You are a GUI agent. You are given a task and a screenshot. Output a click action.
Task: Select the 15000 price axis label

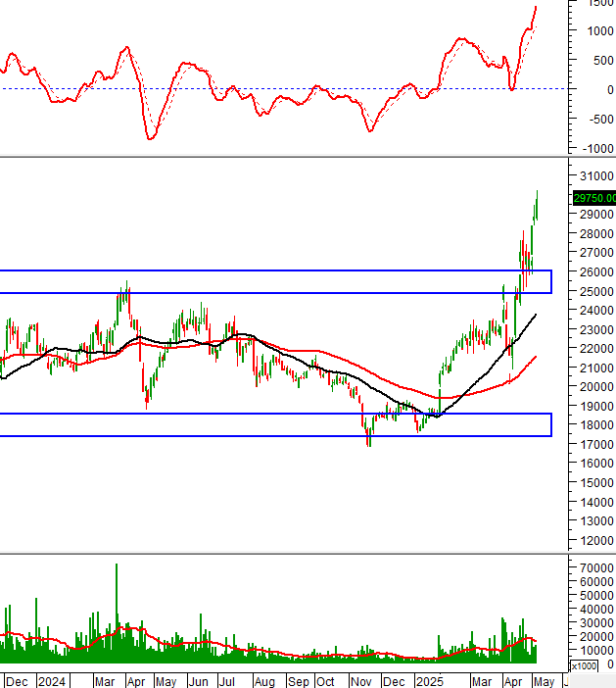(596, 482)
